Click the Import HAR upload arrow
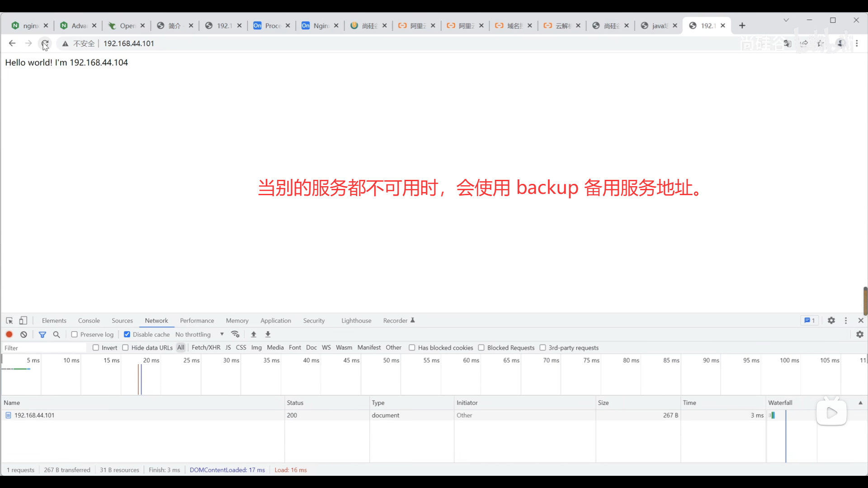 tap(254, 334)
